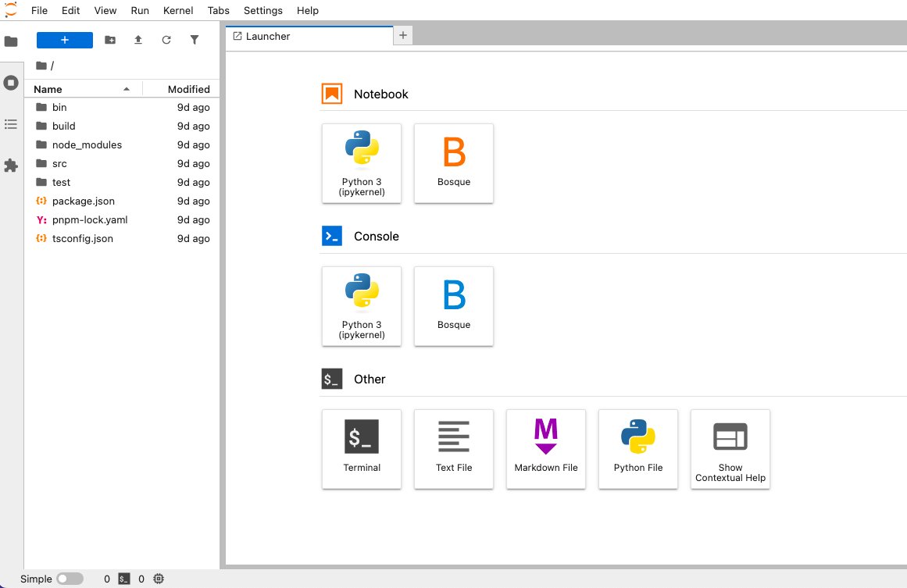
Task: Toggle the Simple interface mode switch
Action: point(70,579)
